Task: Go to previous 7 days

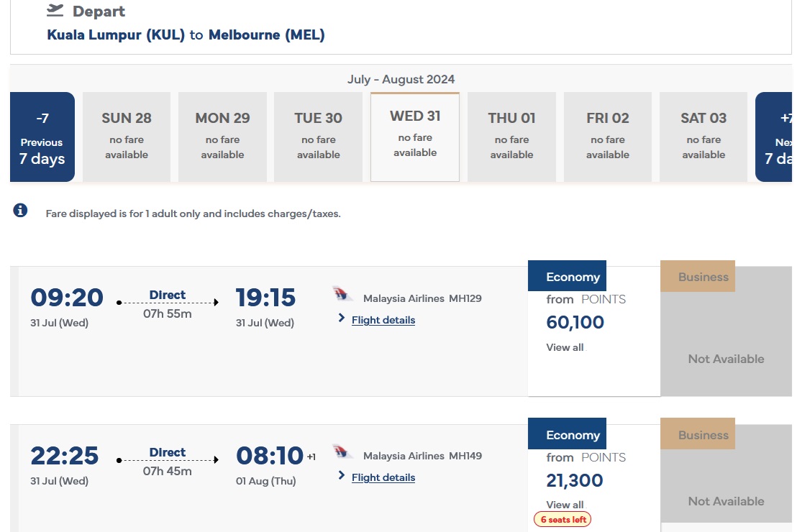Action: pyautogui.click(x=42, y=137)
